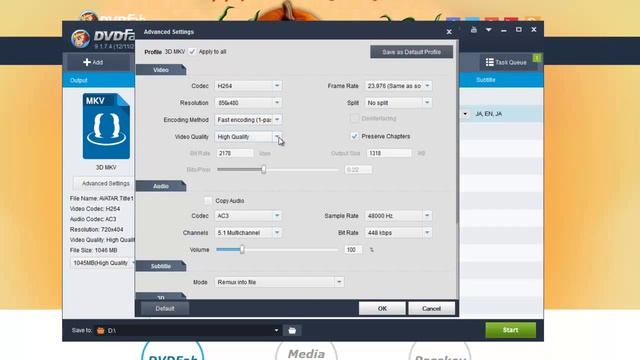Open the 1045MB High Quality size dropdown
Viewport: 640px width, 360px height.
coord(103,263)
